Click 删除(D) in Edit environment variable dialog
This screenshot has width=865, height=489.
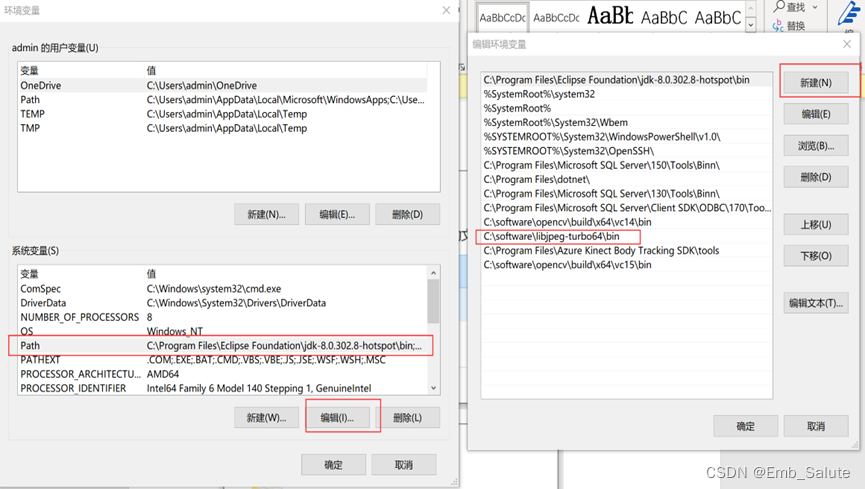(815, 177)
